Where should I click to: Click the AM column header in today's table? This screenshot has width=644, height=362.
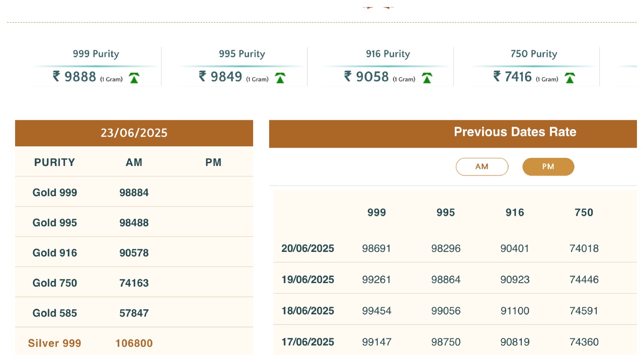[x=134, y=162]
